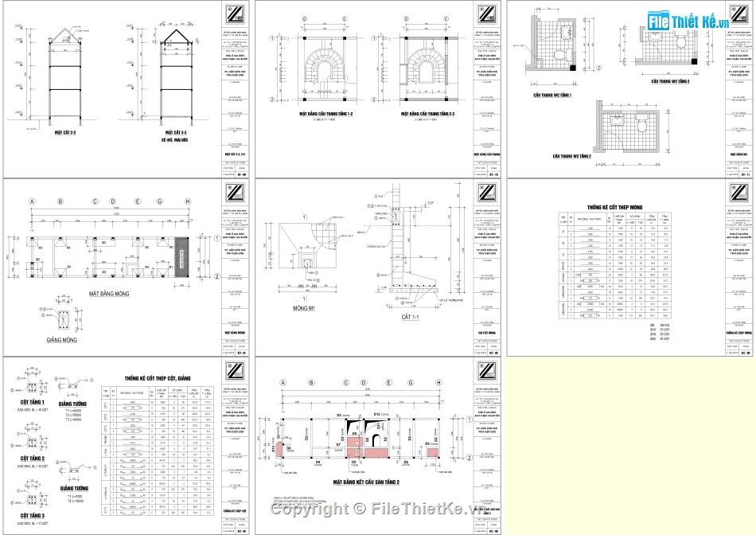The width and height of the screenshot is (756, 535).
Task: Click the MẶT BẰNG CẦU THANG TẦNG 1-2 title
Action: point(326,114)
